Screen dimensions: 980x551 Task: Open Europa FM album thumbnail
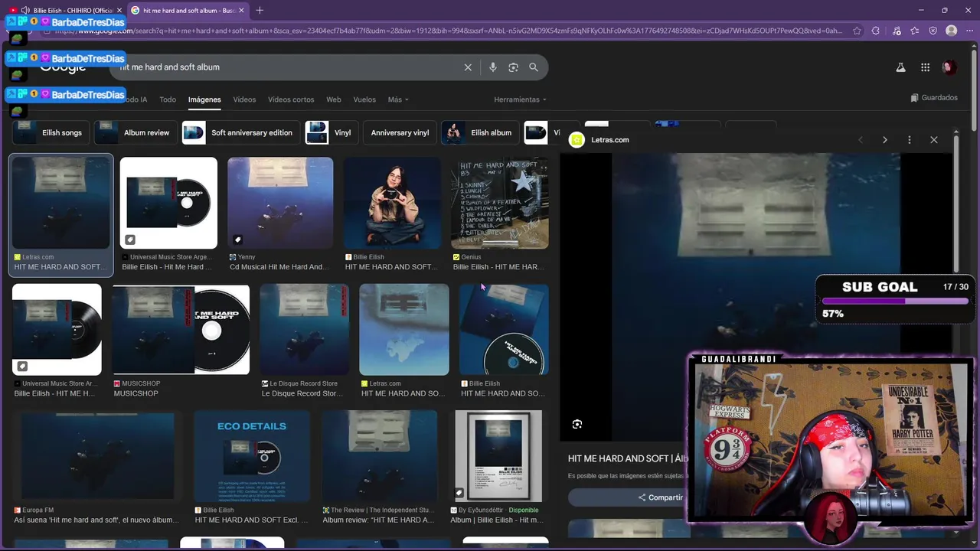(x=96, y=456)
